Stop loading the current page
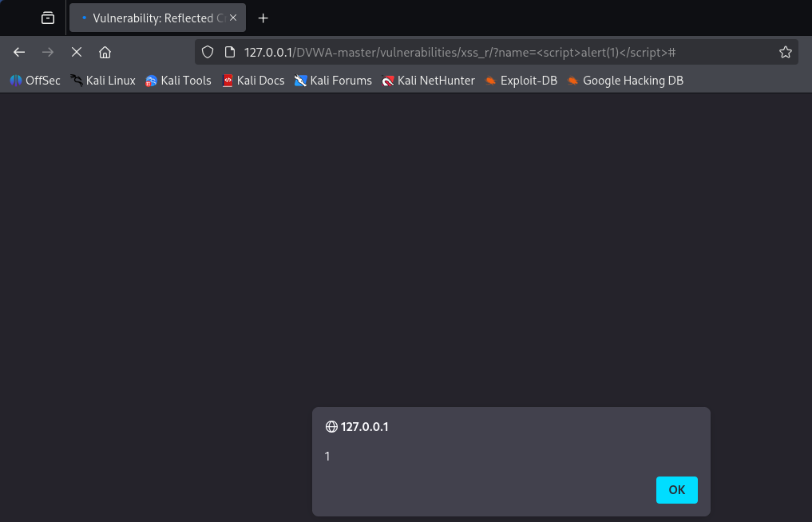This screenshot has width=812, height=522. pyautogui.click(x=77, y=53)
